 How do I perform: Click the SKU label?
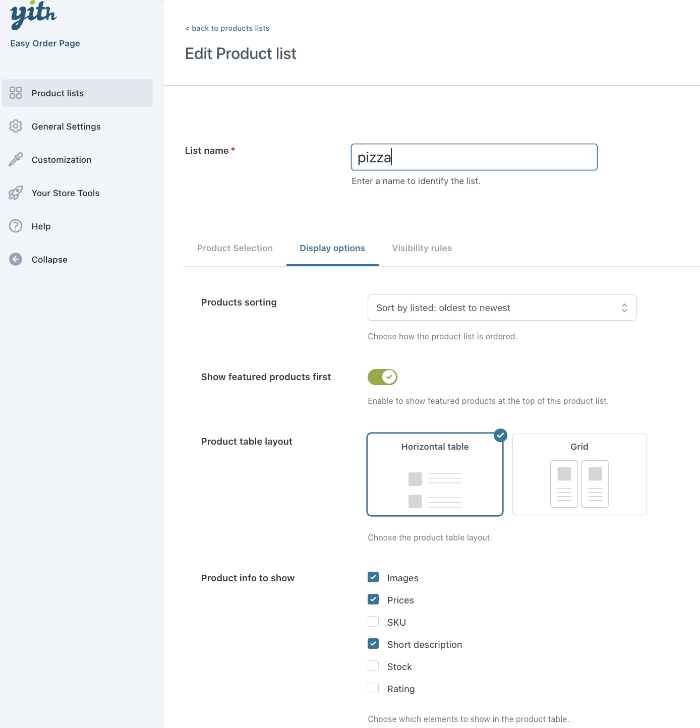click(x=396, y=622)
